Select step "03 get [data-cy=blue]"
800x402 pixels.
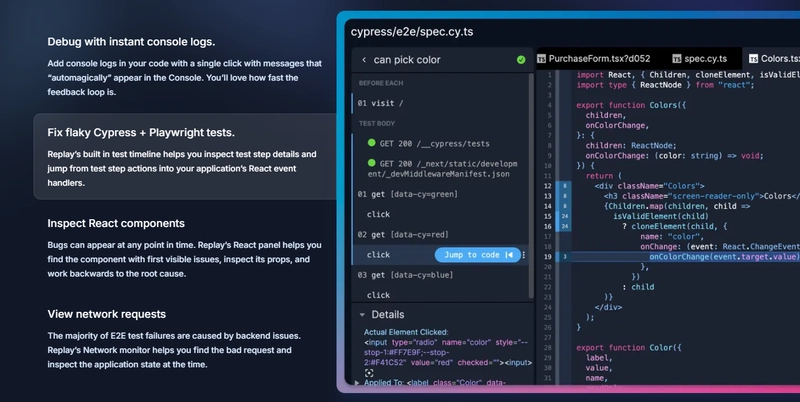[x=442, y=275]
